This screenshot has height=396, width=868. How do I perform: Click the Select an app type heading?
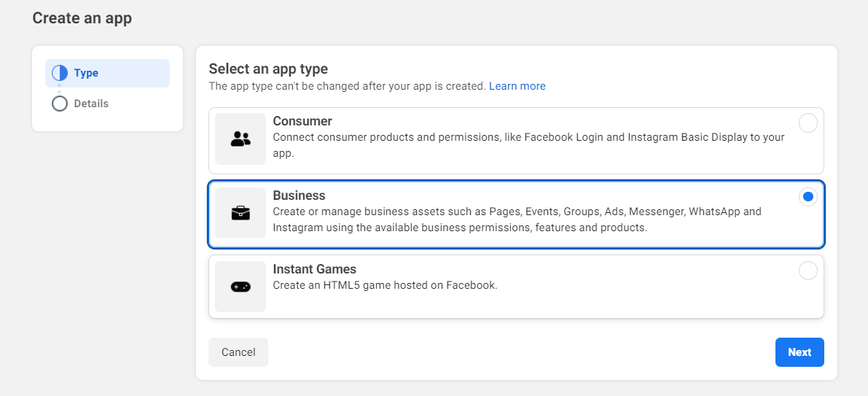coord(268,69)
